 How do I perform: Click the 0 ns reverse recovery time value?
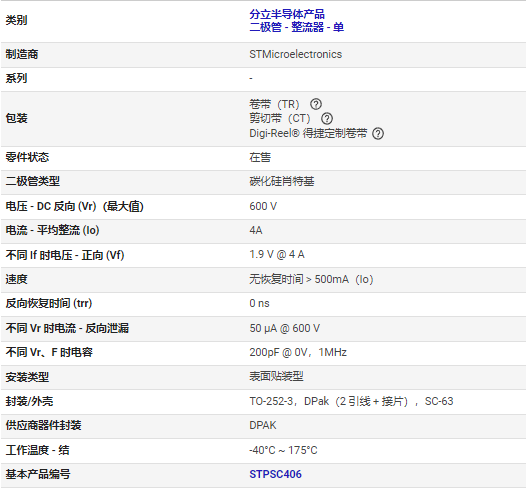point(259,303)
